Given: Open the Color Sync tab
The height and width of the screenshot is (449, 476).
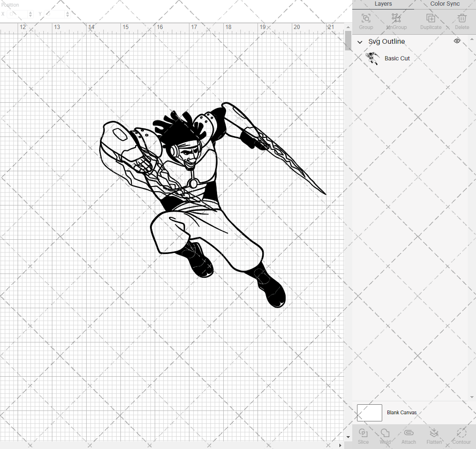Looking at the screenshot, I should (x=445, y=4).
